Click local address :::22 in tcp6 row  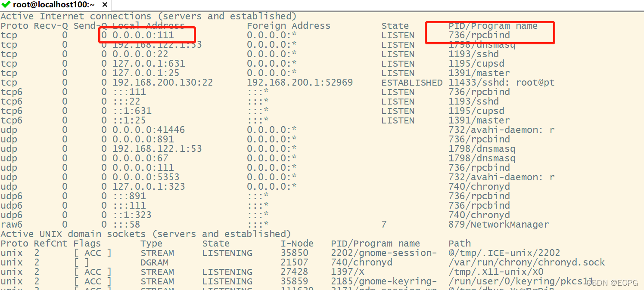pos(127,102)
